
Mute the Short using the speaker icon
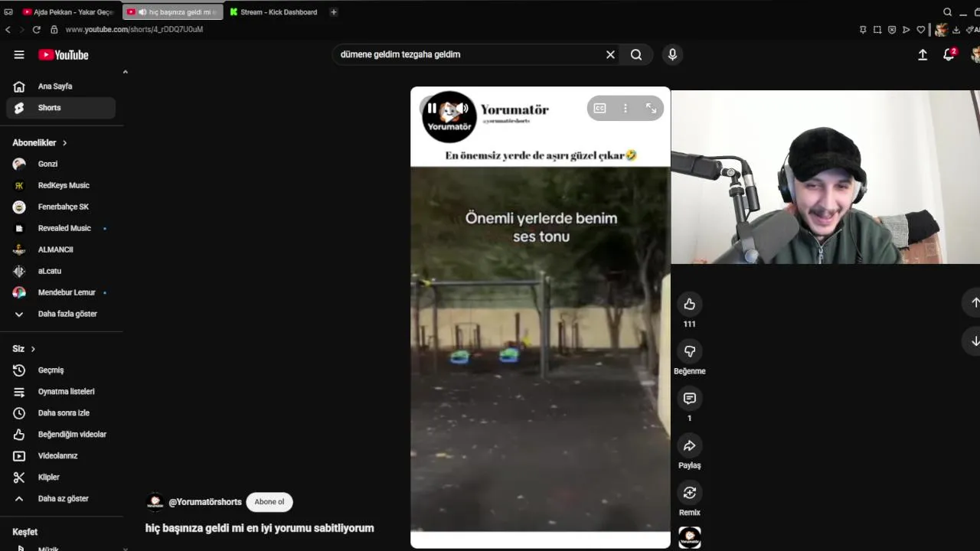tap(462, 109)
